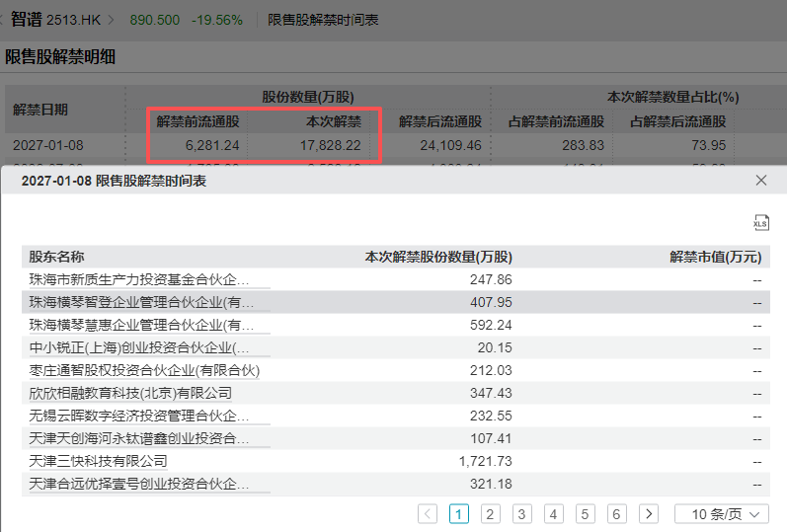Click the 2027-01-08 unlock date row
This screenshot has width=787, height=532.
coord(48,145)
